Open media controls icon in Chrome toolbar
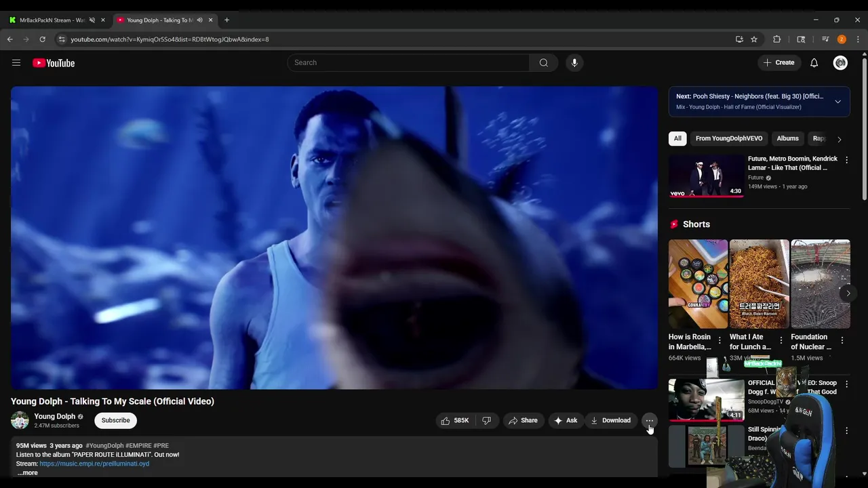 tap(825, 39)
